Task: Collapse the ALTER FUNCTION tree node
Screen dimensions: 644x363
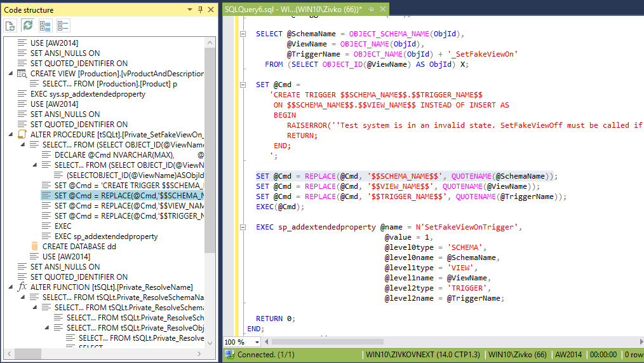Action: [11, 287]
